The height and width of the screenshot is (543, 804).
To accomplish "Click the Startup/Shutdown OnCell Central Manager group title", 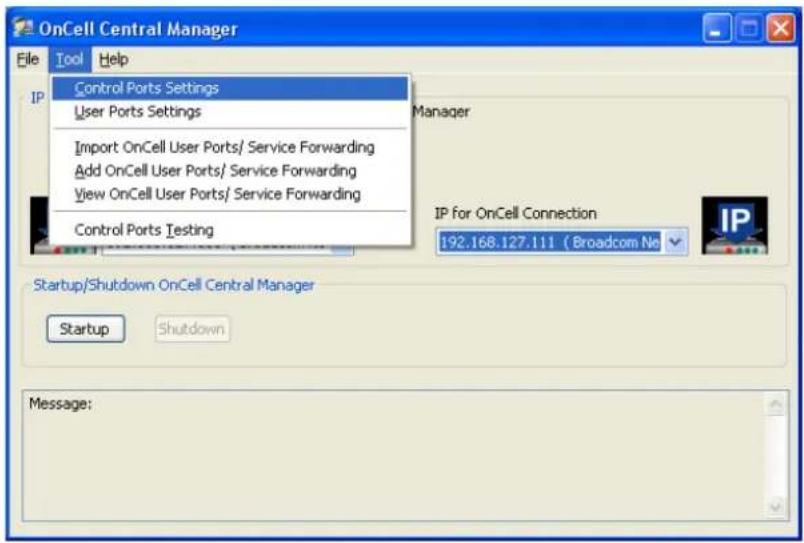I will click(174, 285).
